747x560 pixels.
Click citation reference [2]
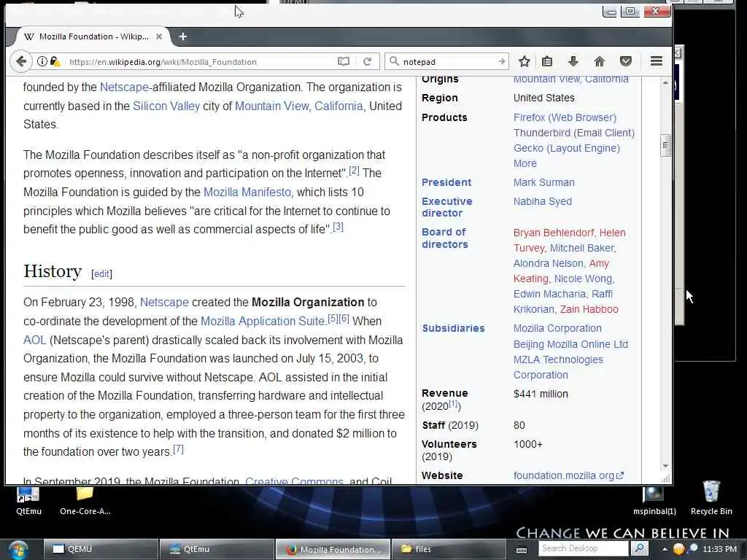(x=354, y=171)
